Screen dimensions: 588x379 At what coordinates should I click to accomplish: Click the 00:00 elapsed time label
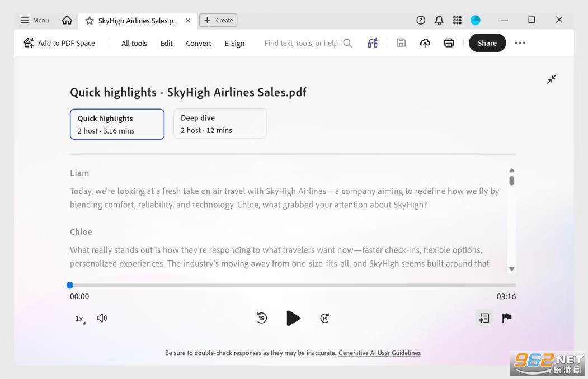tap(79, 297)
